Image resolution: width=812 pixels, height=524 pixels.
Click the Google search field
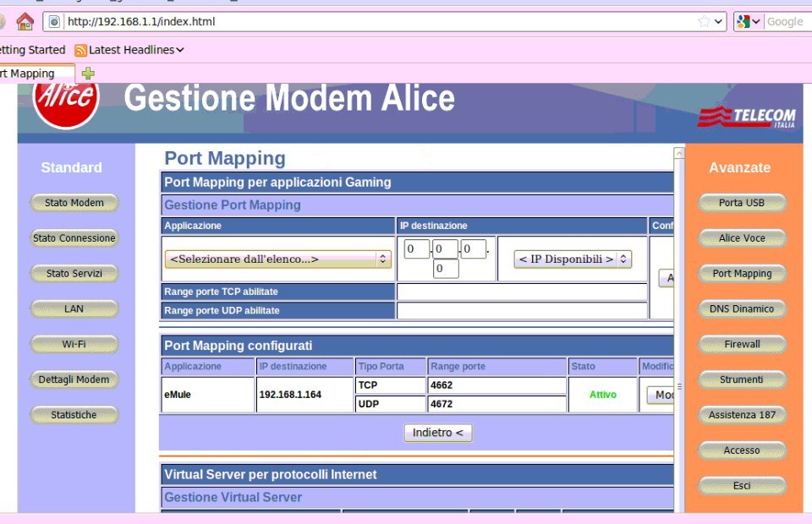(x=787, y=21)
